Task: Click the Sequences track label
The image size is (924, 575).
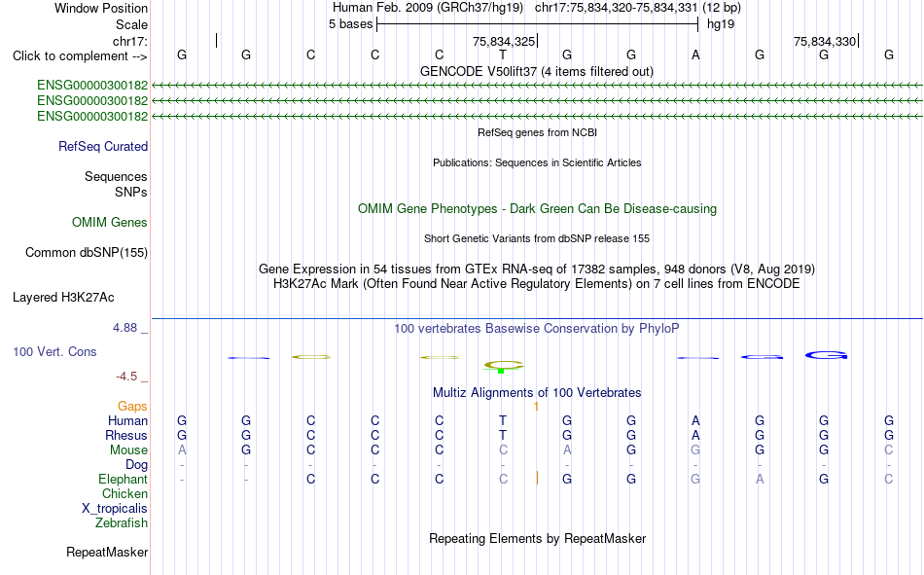Action: [x=116, y=176]
